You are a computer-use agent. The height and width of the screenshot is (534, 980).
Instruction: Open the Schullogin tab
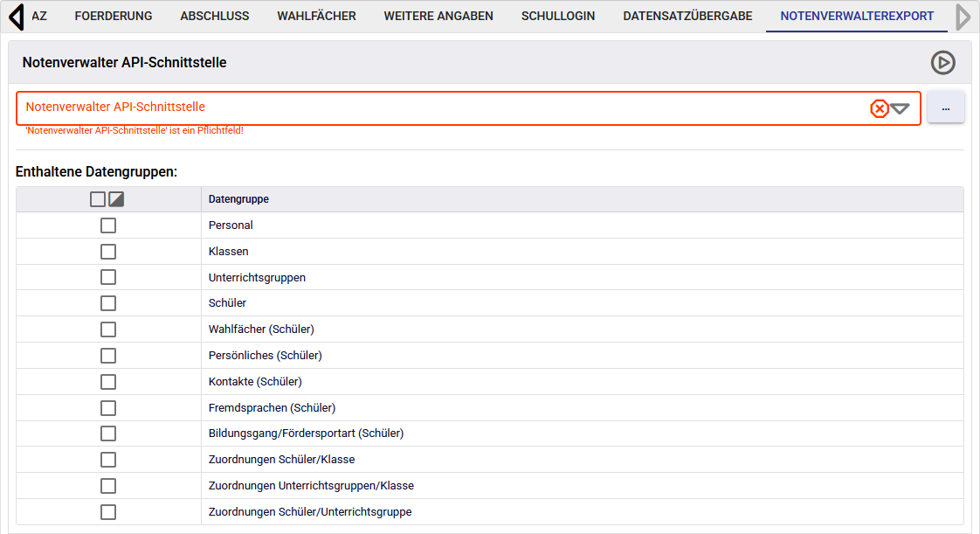tap(557, 16)
